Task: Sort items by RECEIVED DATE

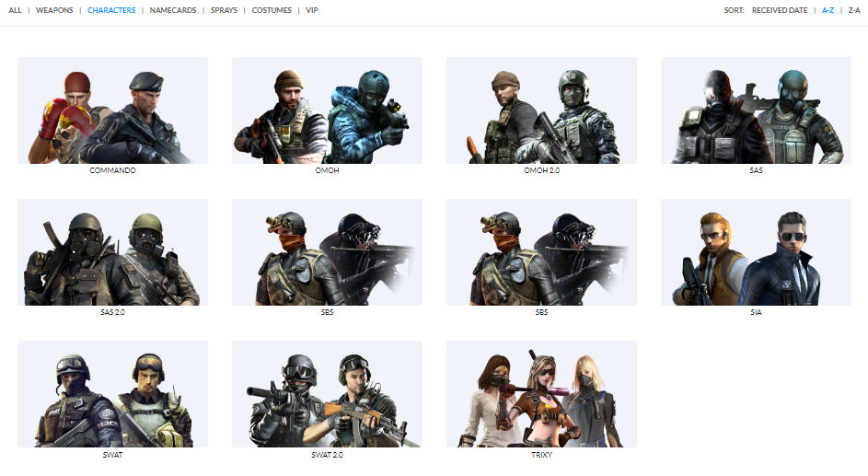Action: 780,10
